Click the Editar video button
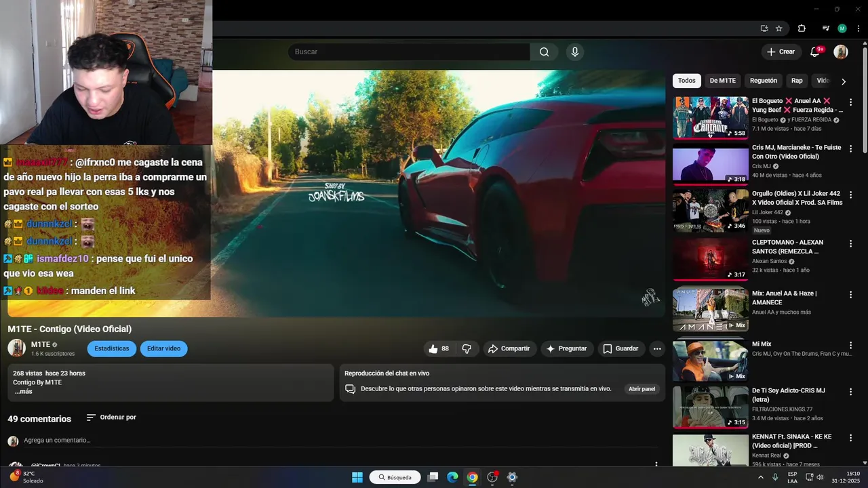868x488 pixels. pos(163,348)
